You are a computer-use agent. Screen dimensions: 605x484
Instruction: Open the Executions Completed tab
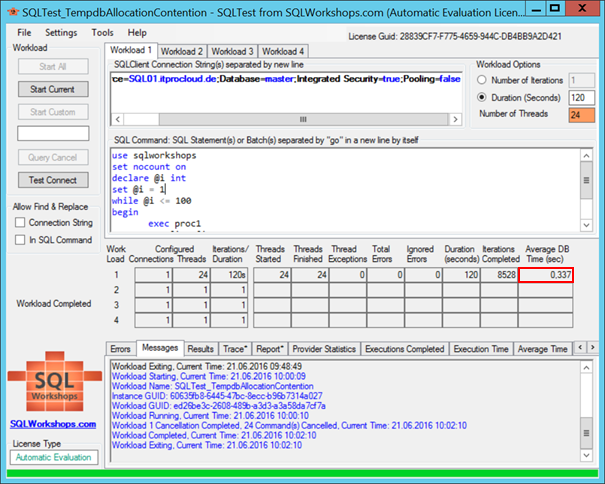coord(405,349)
